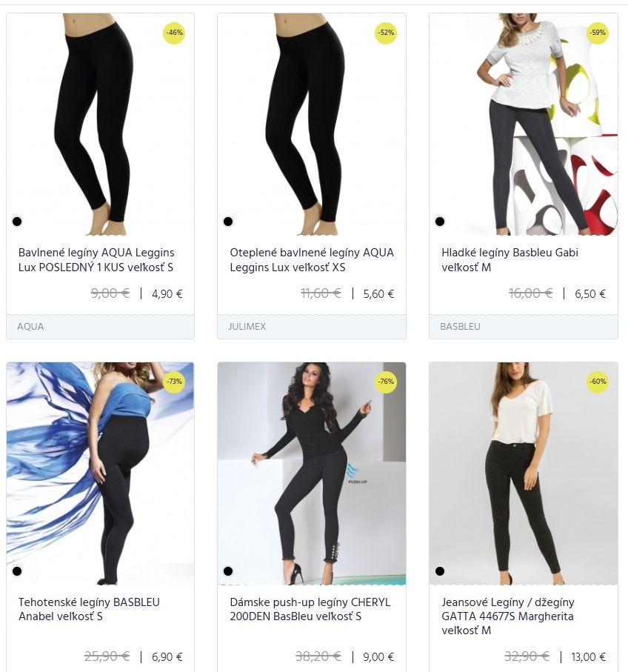Pick black color dot on Dámske push-up legíny
Image resolution: width=628 pixels, height=672 pixels.
pyautogui.click(x=228, y=571)
